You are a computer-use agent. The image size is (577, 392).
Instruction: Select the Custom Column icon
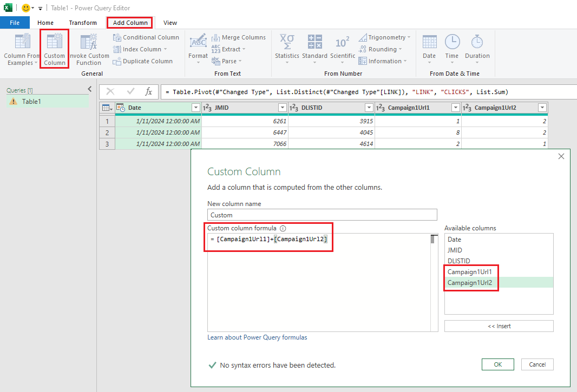[x=54, y=49]
